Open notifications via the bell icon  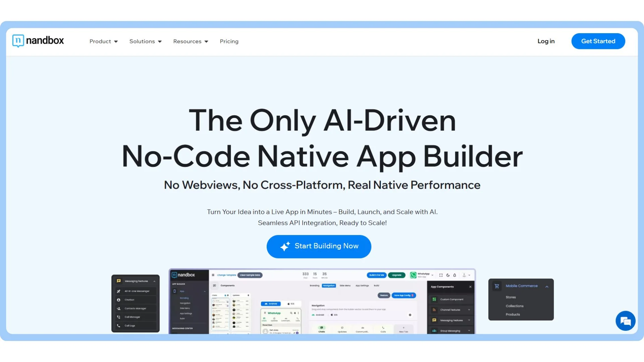tap(454, 275)
